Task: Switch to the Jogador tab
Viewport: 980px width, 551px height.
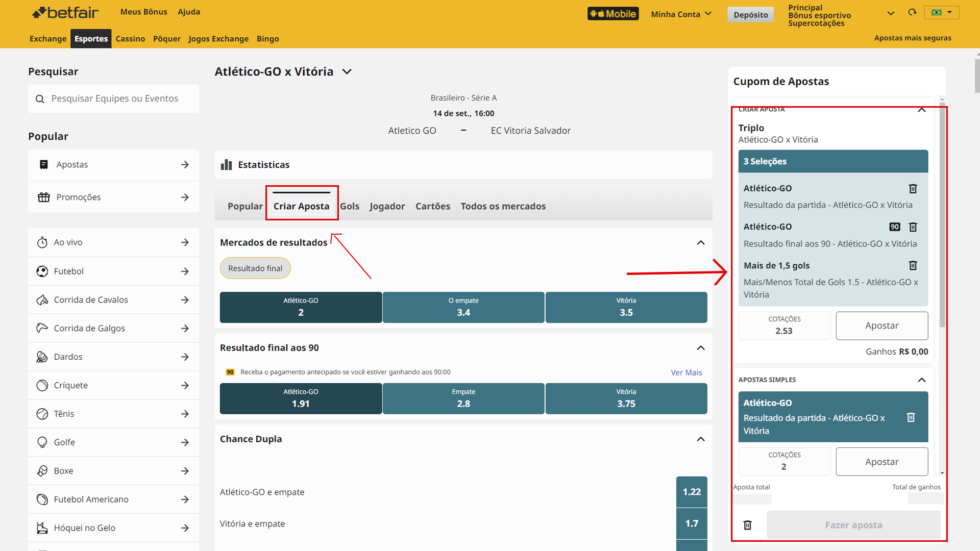Action: click(387, 206)
